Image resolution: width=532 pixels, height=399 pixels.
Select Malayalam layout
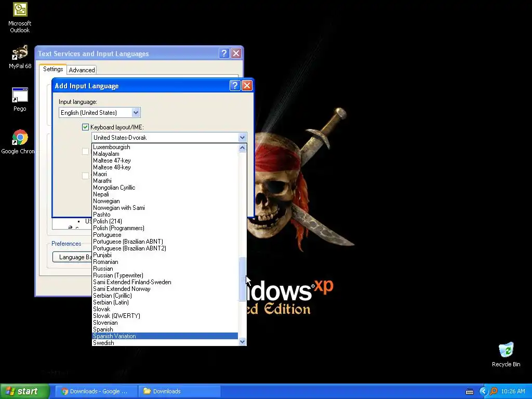click(x=165, y=154)
